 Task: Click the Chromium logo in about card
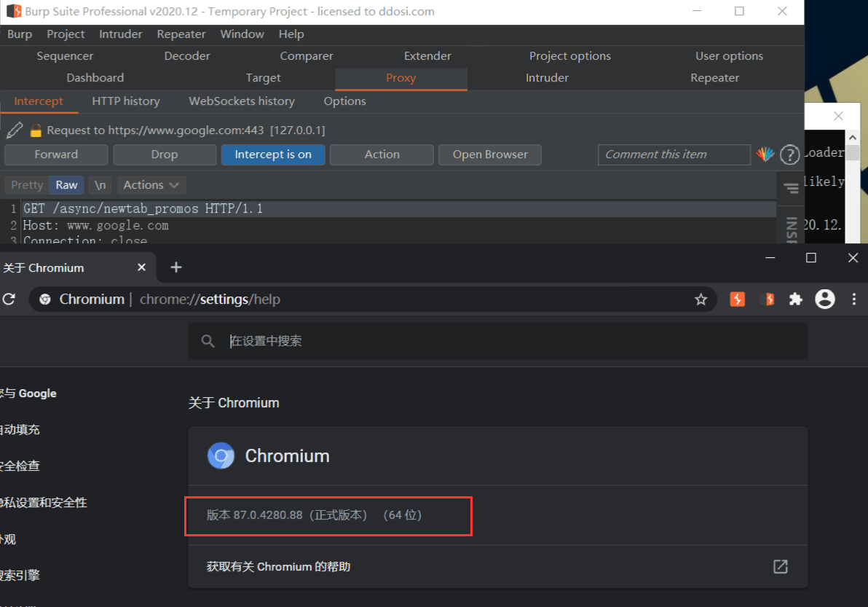pos(221,456)
